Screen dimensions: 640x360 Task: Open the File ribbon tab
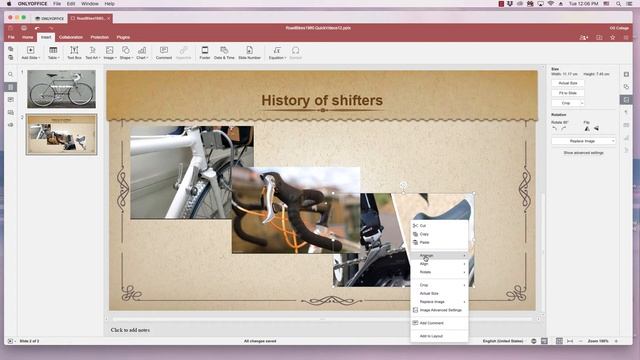pos(11,37)
